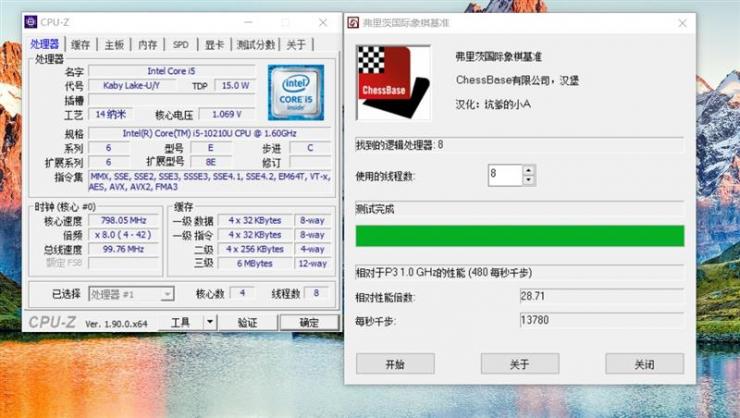Expand the 处理器 #1 selection combo box
740x418 pixels.
(131, 294)
